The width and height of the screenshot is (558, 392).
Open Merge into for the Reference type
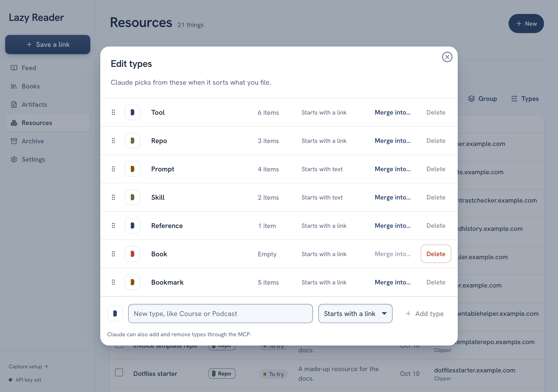point(393,226)
